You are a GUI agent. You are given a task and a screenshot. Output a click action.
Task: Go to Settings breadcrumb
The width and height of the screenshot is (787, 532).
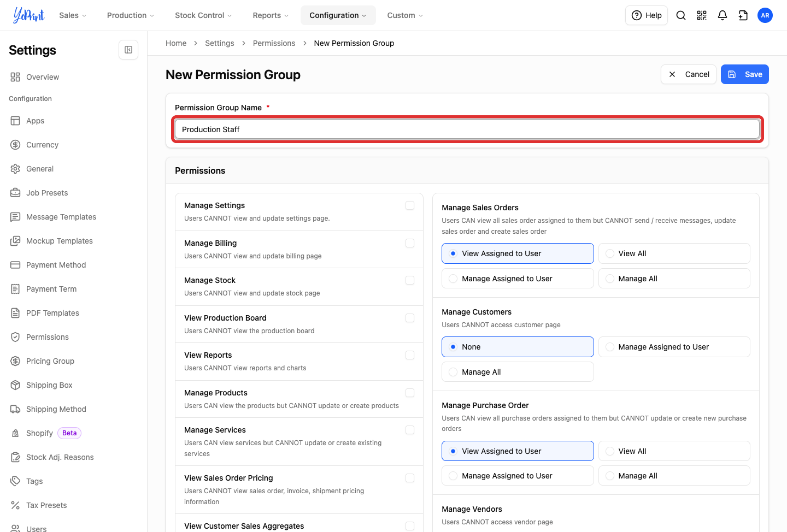pos(220,43)
